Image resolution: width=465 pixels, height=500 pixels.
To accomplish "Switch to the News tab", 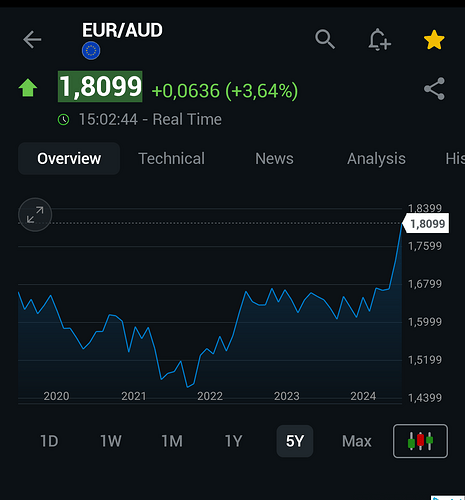I will [x=274, y=159].
